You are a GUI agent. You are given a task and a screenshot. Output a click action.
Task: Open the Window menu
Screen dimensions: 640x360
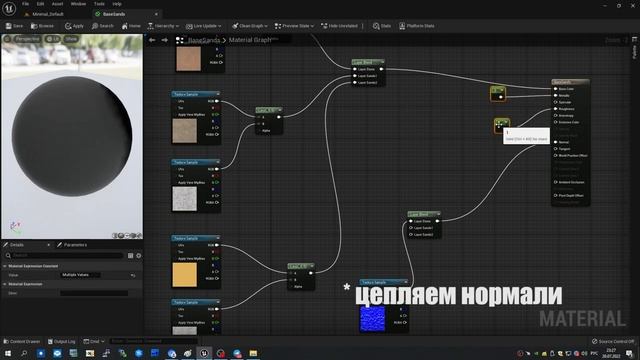78,4
